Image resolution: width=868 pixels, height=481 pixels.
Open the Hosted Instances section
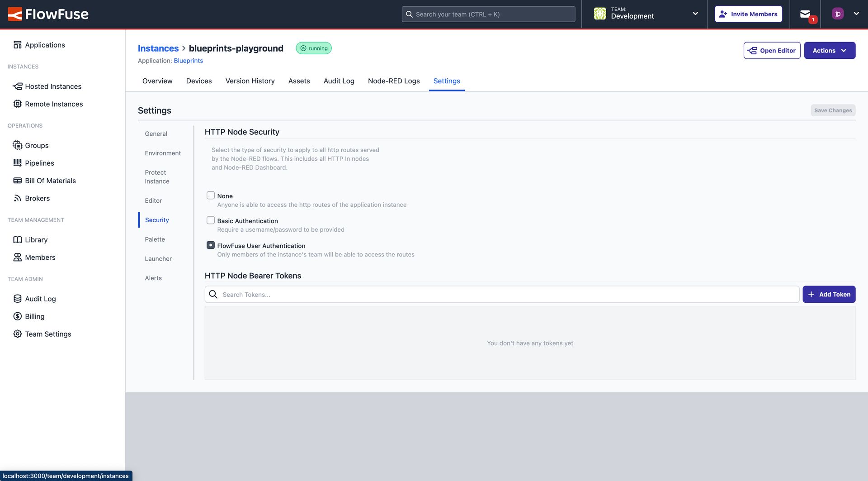click(52, 86)
